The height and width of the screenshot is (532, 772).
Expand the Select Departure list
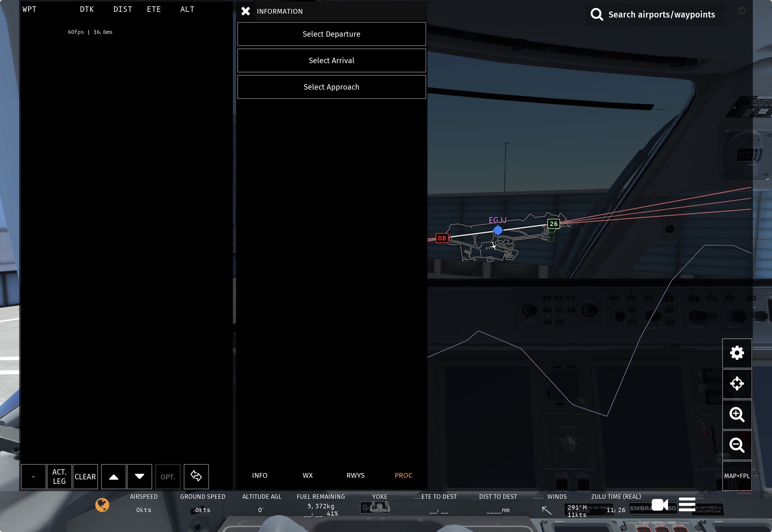tap(331, 34)
